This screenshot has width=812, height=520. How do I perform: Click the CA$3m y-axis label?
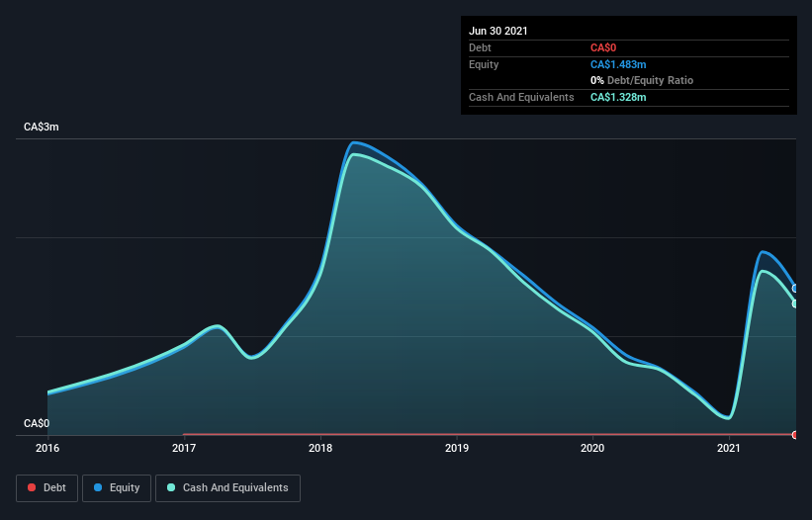tap(42, 127)
